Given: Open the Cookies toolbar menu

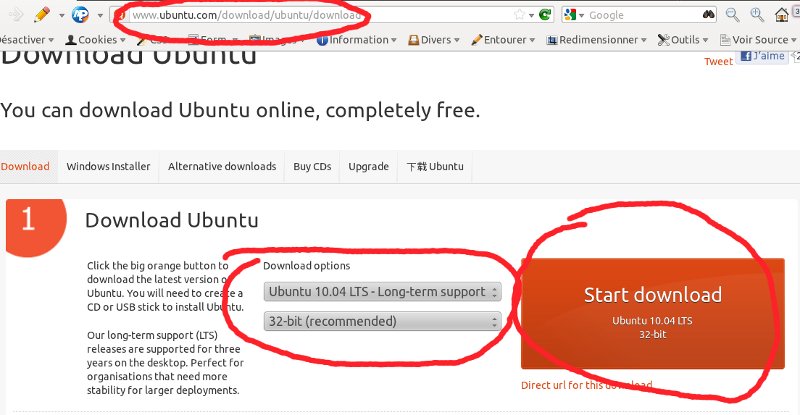Looking at the screenshot, I should click(95, 40).
